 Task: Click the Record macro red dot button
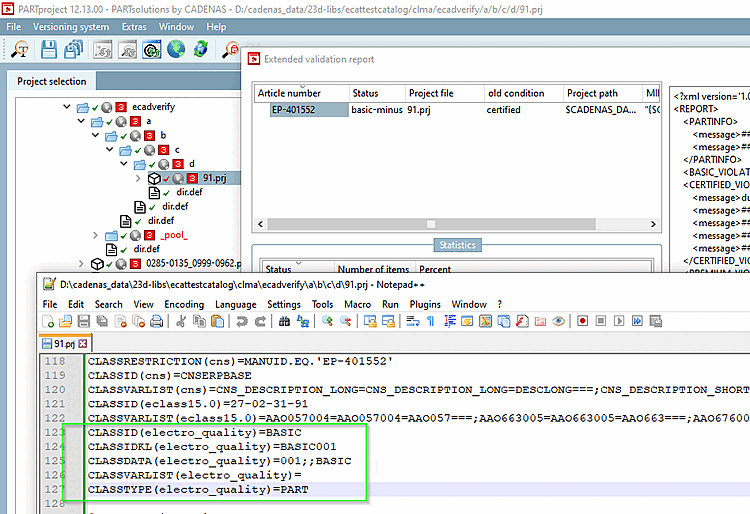tap(583, 321)
